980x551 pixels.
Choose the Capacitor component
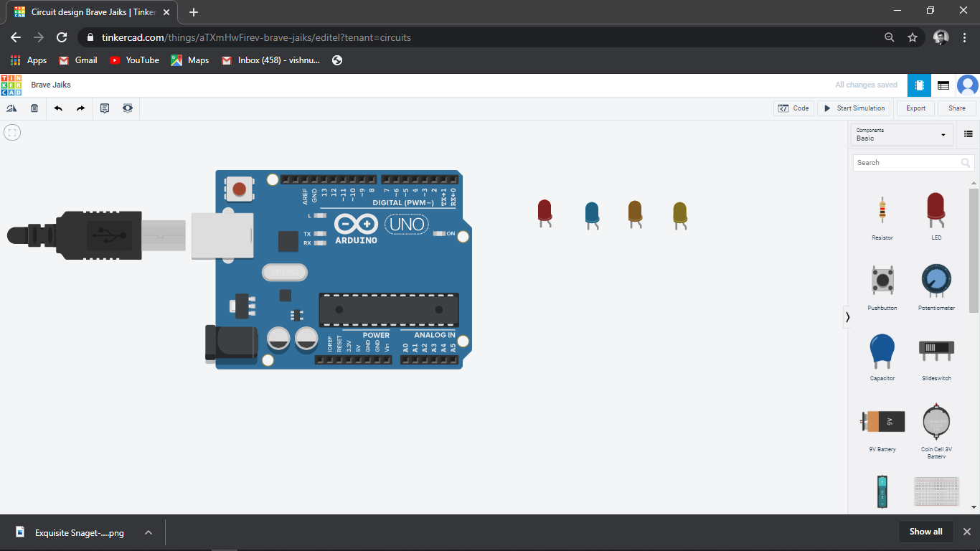click(882, 352)
